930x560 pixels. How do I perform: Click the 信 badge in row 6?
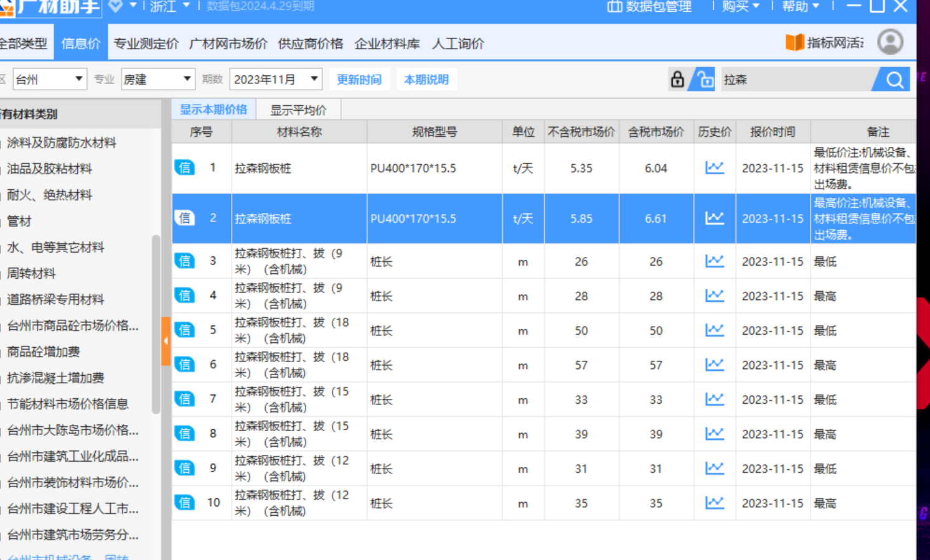point(184,365)
